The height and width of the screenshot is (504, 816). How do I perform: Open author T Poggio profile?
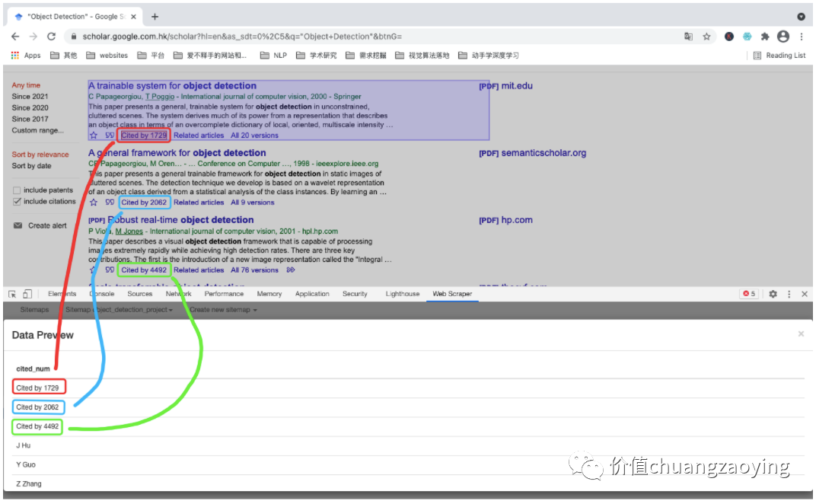[x=160, y=97]
